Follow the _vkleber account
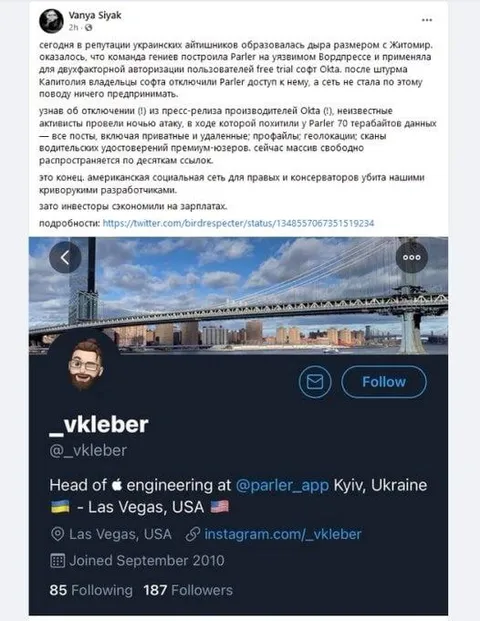The height and width of the screenshot is (621, 480). (384, 382)
